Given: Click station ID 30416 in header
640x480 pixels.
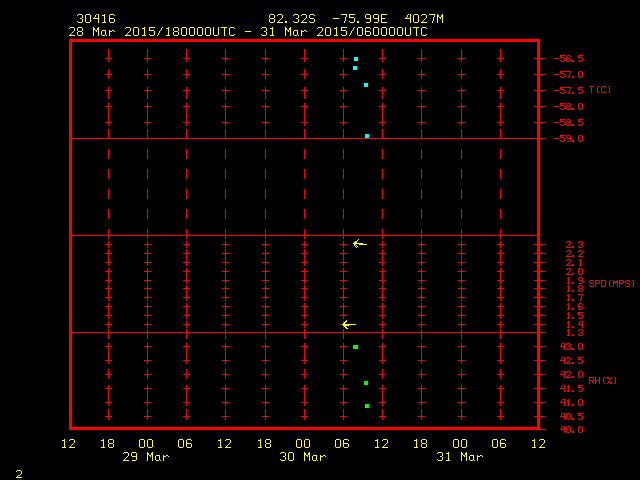Looking at the screenshot, I should pyautogui.click(x=95, y=19).
